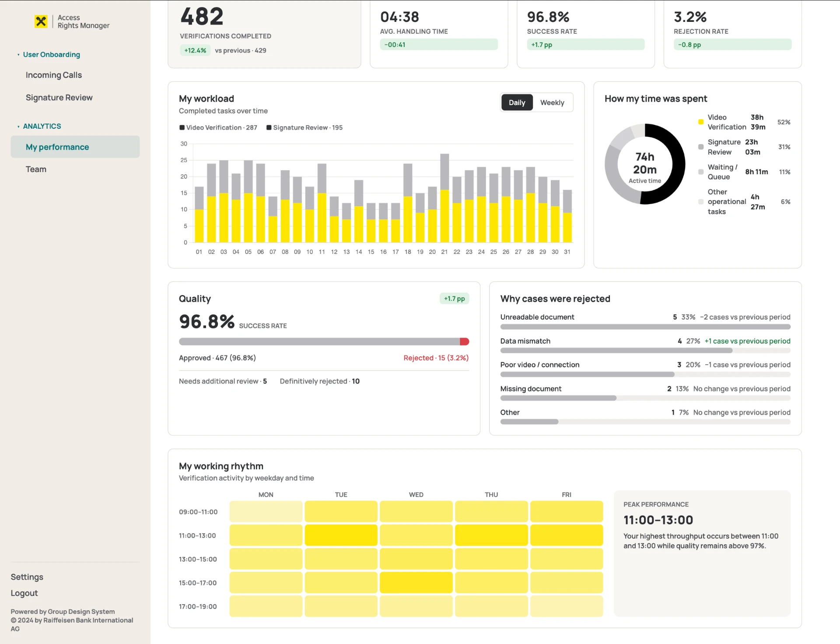The height and width of the screenshot is (644, 840).
Task: Click Thursday 11:00-13:00 heatmap cell
Action: 491,535
